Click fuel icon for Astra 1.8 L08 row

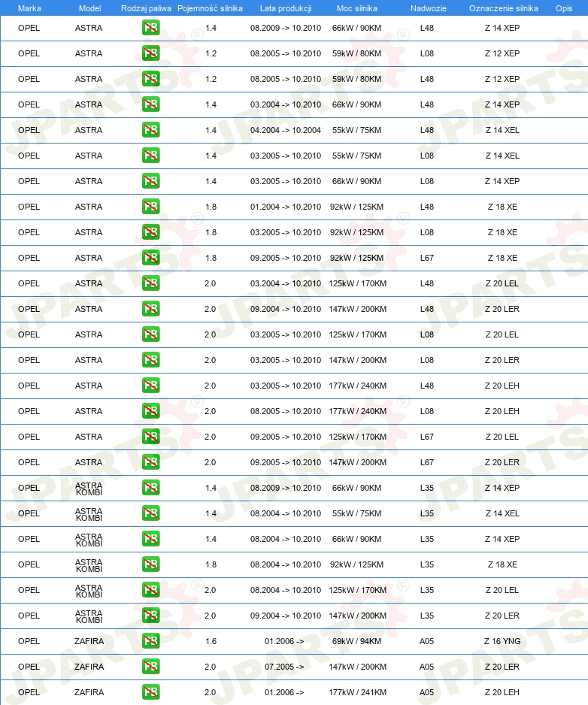[150, 232]
